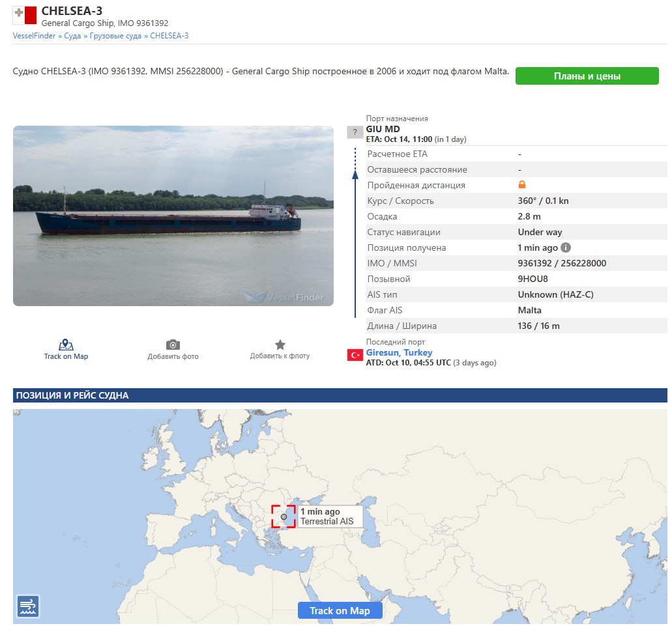Click the Track on Map icon under photo

point(66,345)
